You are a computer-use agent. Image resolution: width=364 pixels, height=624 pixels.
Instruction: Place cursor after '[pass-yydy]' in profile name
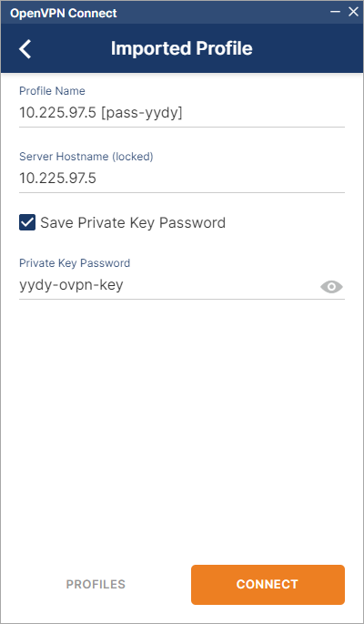pyautogui.click(x=183, y=114)
